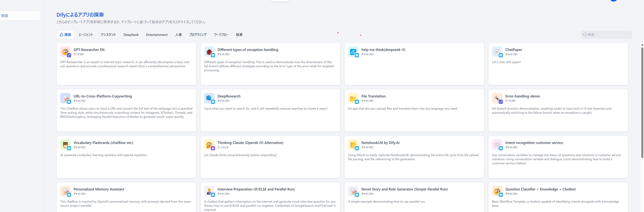Click the Error-handling-demo hammer icon
The height and width of the screenshot is (212, 644).
497,98
